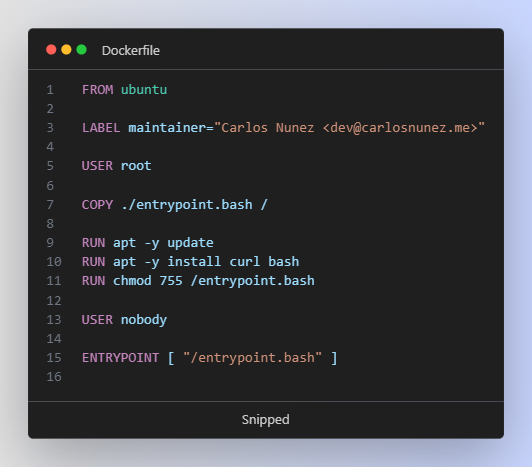532x467 pixels.
Task: Click the word nobody on line 13
Action: tap(144, 320)
